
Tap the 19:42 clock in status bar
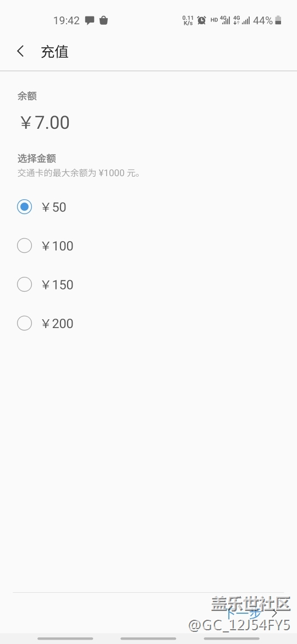(x=67, y=20)
